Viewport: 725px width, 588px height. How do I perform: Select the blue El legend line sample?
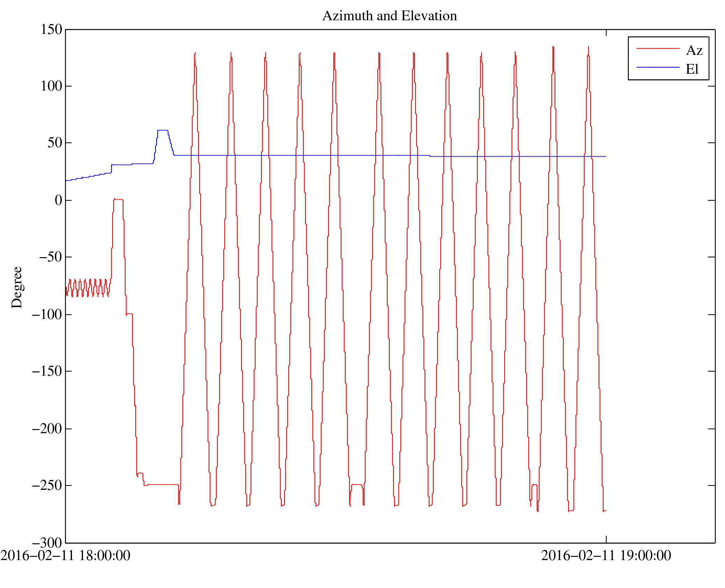point(658,67)
